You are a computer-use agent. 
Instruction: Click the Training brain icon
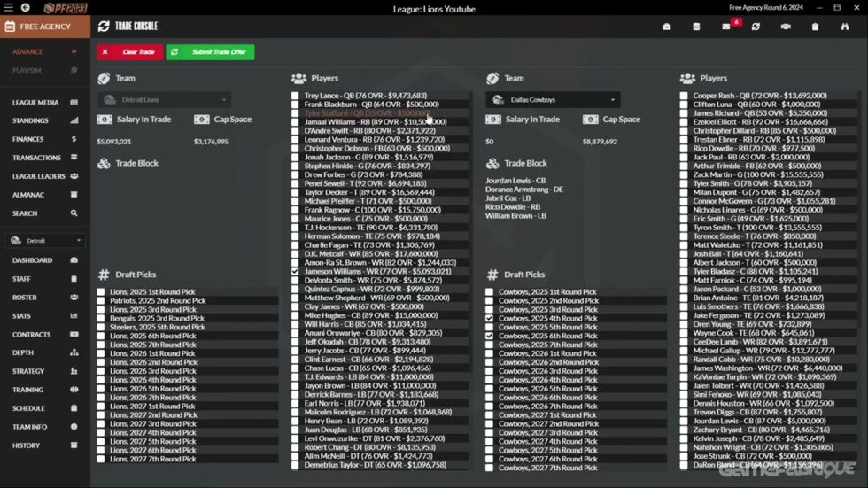(x=74, y=390)
